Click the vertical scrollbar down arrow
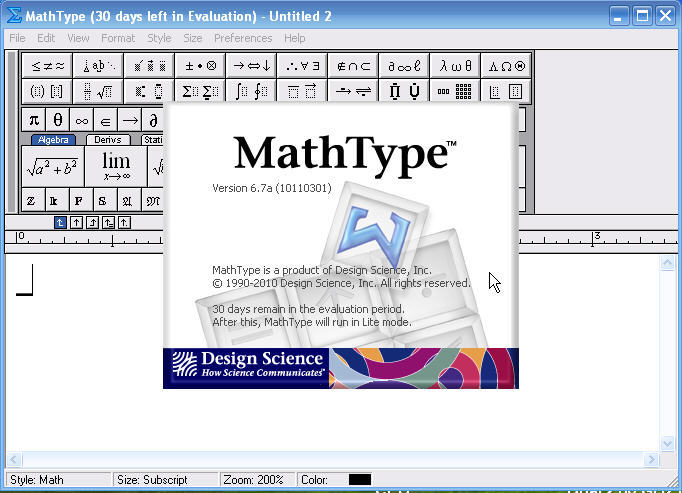Image resolution: width=682 pixels, height=493 pixels. point(667,443)
